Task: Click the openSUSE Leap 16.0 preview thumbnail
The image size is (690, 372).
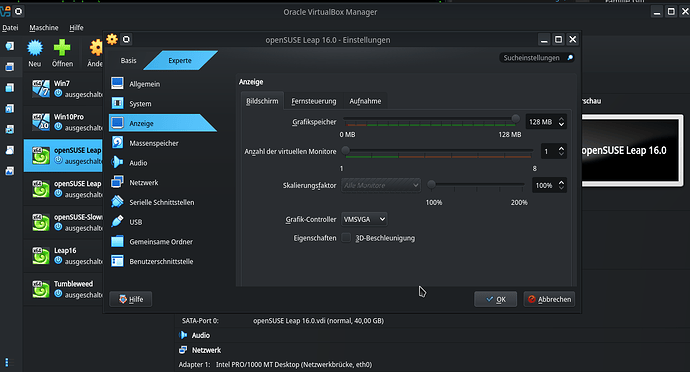Action: [632, 150]
